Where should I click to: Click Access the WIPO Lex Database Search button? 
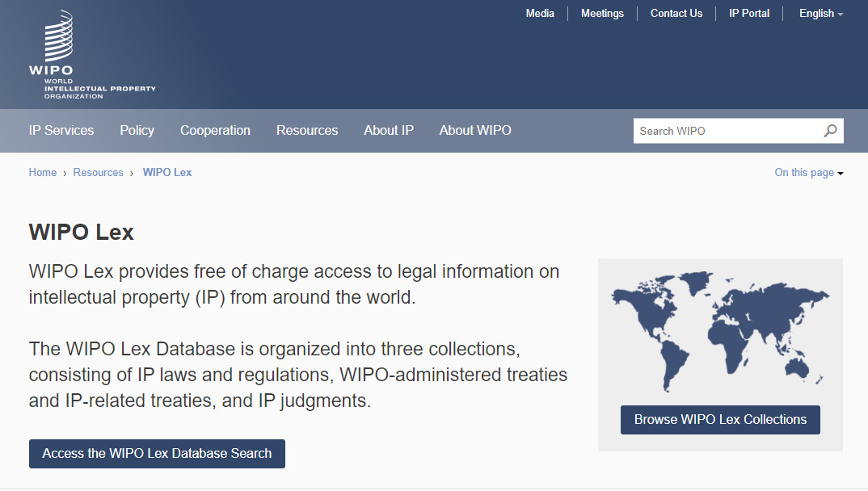pos(158,454)
